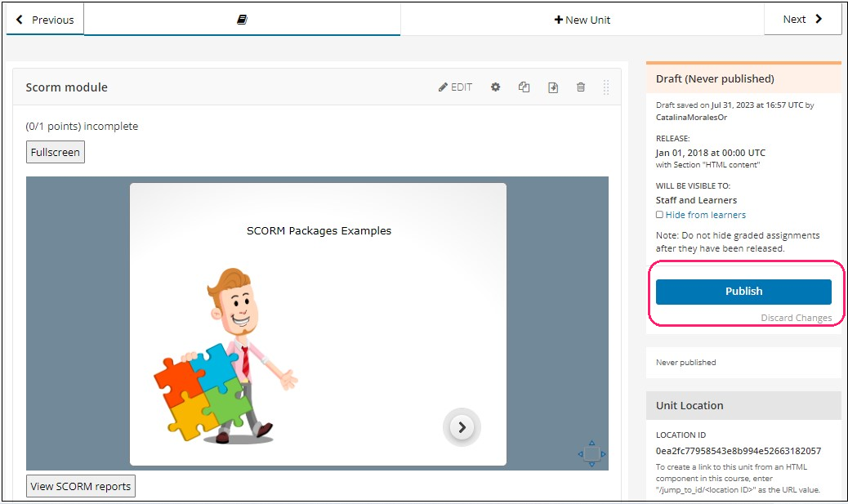Image resolution: width=848 pixels, height=504 pixels.
Task: Click the location ID value
Action: (x=738, y=451)
